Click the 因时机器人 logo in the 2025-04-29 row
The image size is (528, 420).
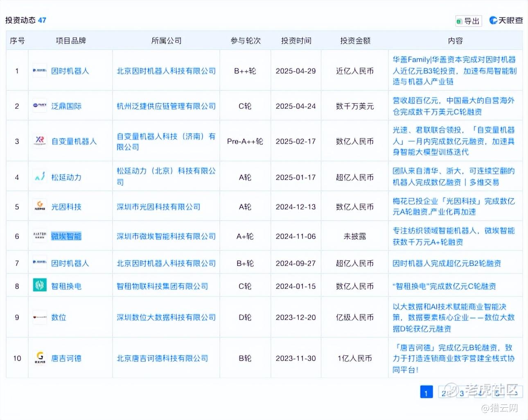40,71
